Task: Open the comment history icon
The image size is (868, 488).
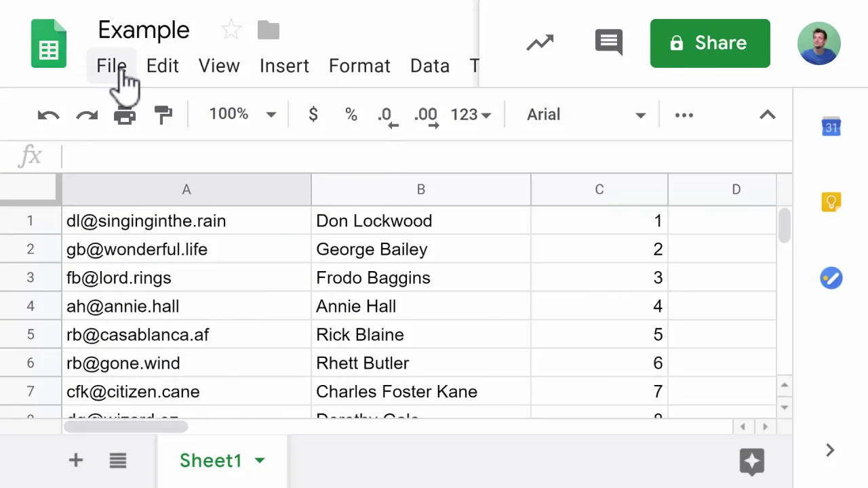Action: [608, 43]
